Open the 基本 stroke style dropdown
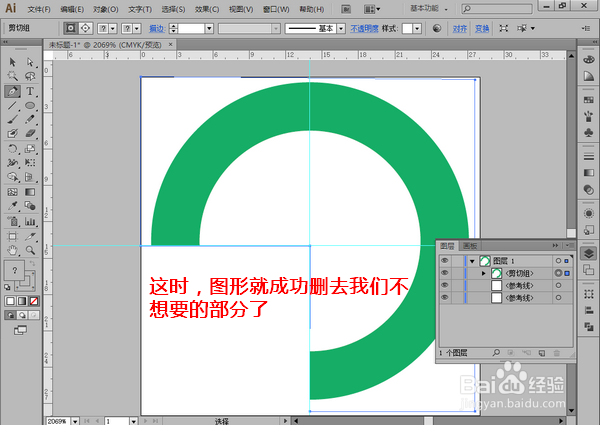600x425 pixels. pyautogui.click(x=341, y=28)
